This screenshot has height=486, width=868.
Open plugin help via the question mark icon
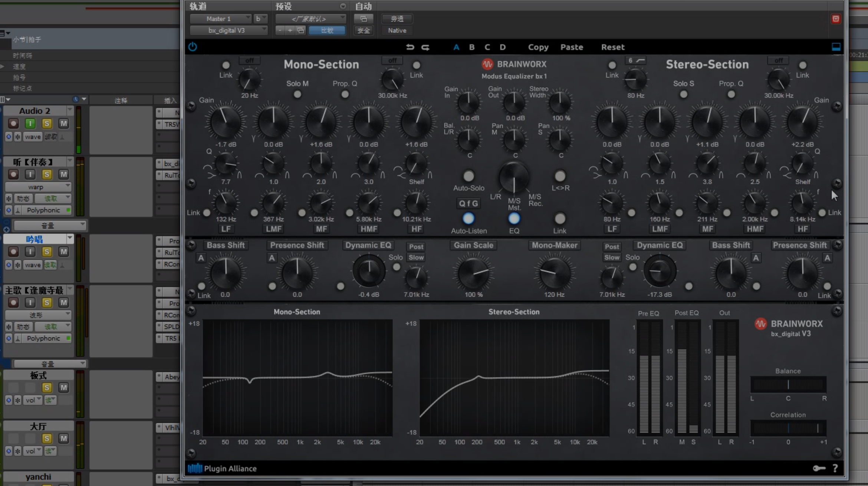(x=836, y=469)
